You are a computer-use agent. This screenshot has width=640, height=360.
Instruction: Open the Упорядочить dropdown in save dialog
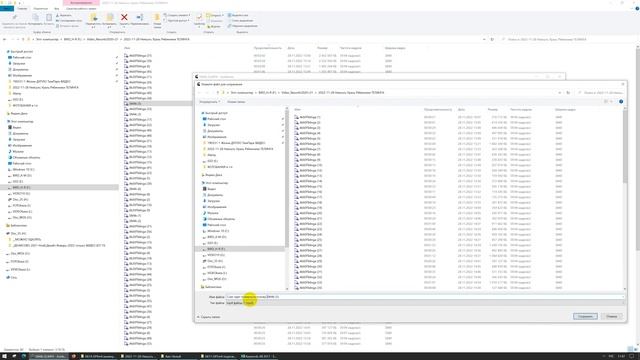click(210, 102)
